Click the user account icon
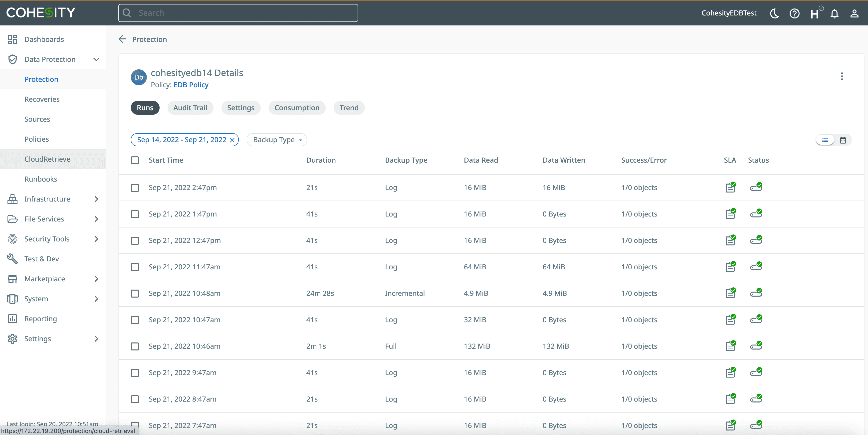 tap(854, 13)
